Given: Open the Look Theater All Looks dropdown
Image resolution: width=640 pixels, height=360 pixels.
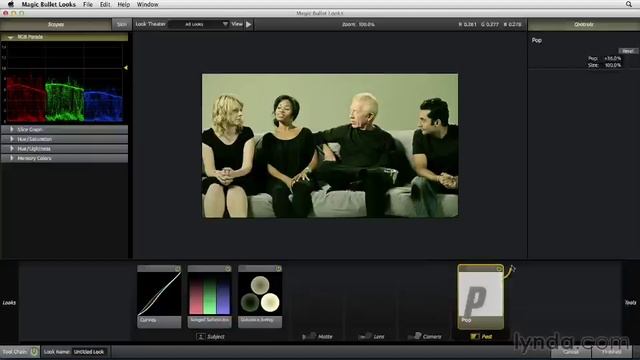Looking at the screenshot, I should pyautogui.click(x=199, y=24).
